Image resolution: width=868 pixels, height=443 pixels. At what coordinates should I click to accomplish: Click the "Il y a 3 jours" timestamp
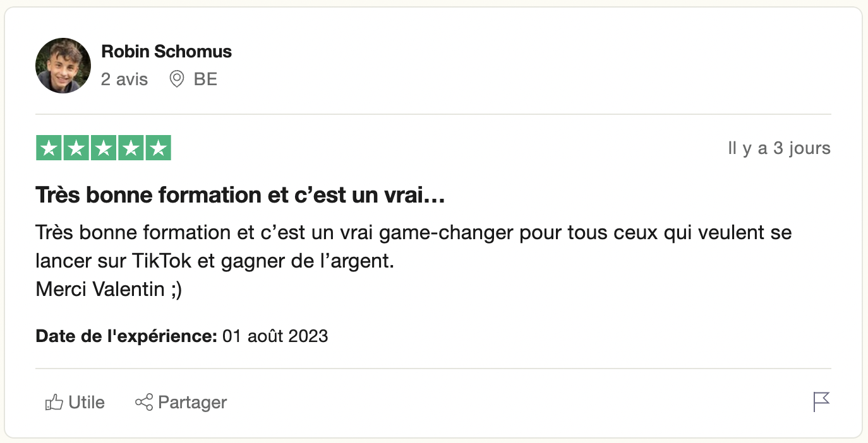click(x=779, y=148)
